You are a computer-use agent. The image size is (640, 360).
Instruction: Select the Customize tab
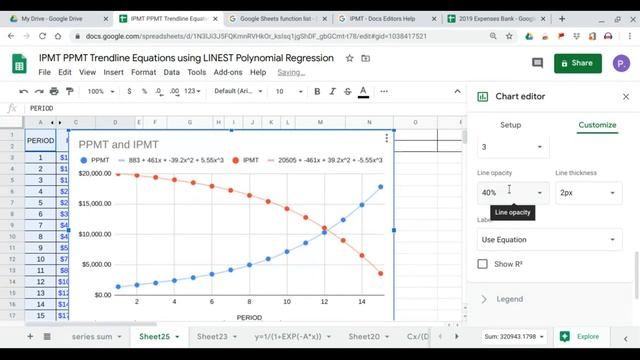tap(597, 125)
